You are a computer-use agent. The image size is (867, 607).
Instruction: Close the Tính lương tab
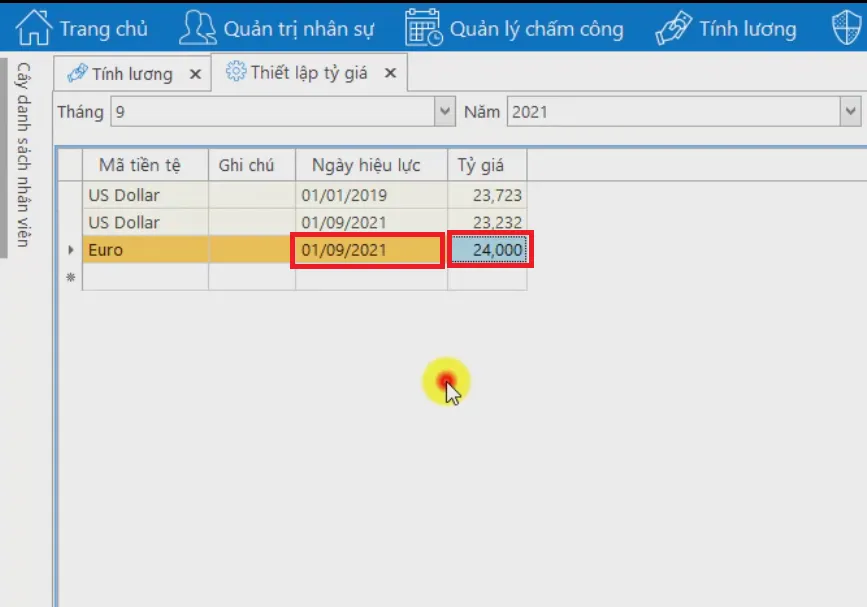(195, 74)
